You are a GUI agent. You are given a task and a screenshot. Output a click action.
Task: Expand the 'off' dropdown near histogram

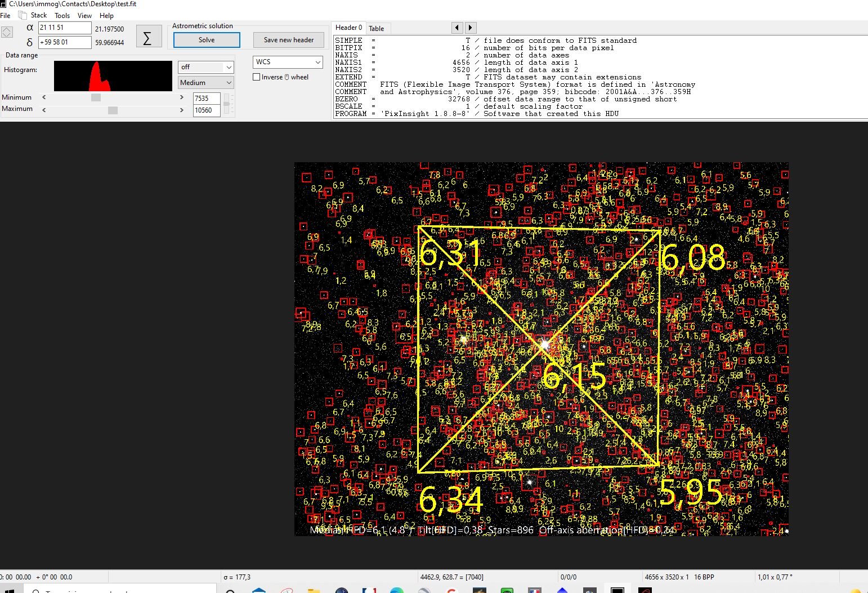point(205,67)
